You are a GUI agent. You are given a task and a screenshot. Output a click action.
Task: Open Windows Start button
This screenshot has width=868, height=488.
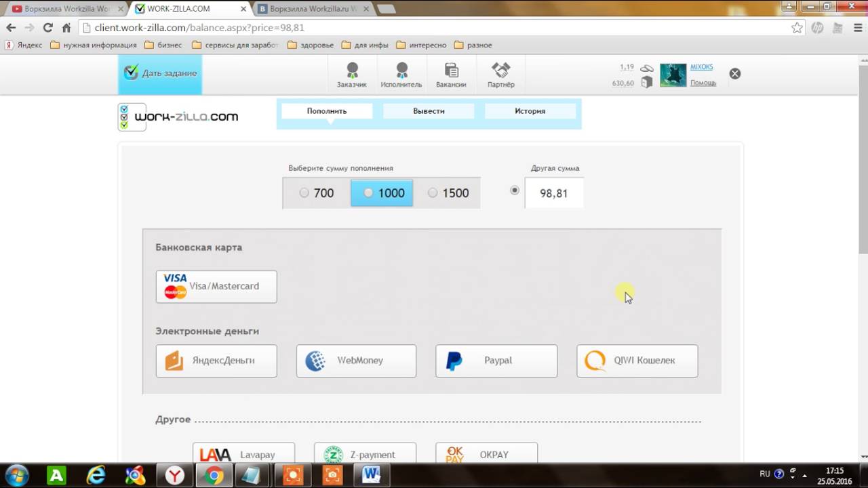coord(16,475)
